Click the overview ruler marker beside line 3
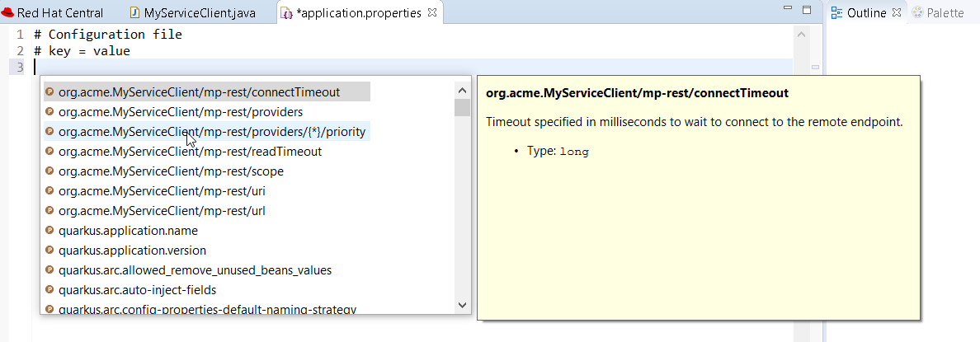 coord(816,67)
